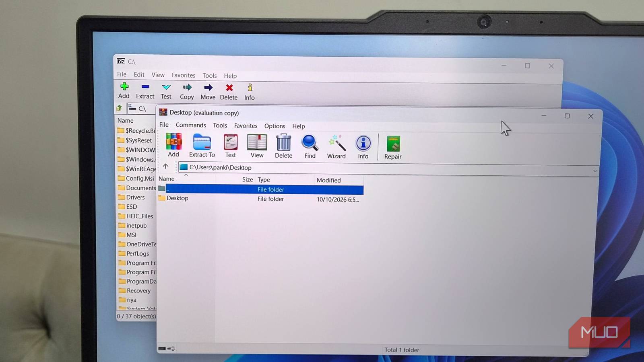Image resolution: width=644 pixels, height=362 pixels.
Task: Open the Edit menu in 7-Zip
Action: point(139,74)
